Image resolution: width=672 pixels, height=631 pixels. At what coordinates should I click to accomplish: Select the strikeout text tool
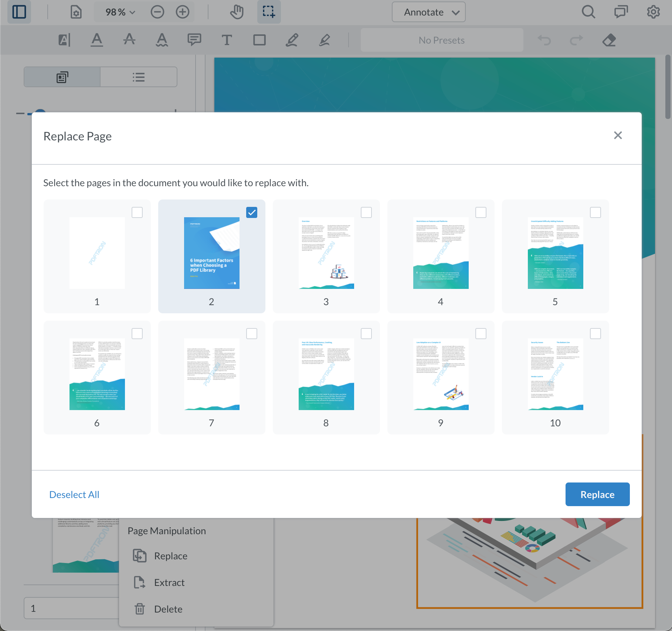point(129,40)
